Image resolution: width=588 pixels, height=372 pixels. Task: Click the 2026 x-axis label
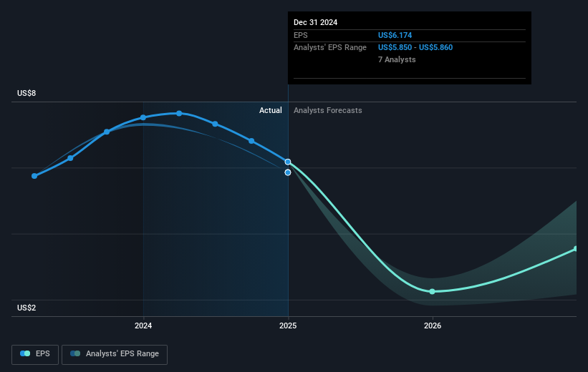point(433,325)
